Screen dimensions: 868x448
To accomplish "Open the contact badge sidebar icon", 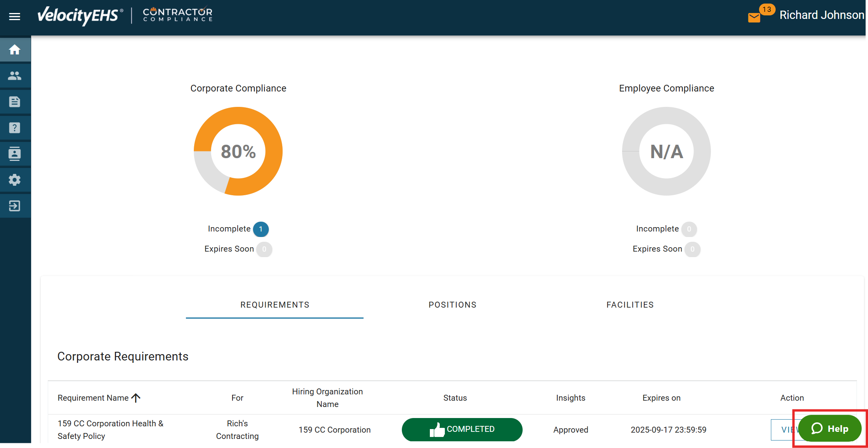I will click(x=15, y=154).
